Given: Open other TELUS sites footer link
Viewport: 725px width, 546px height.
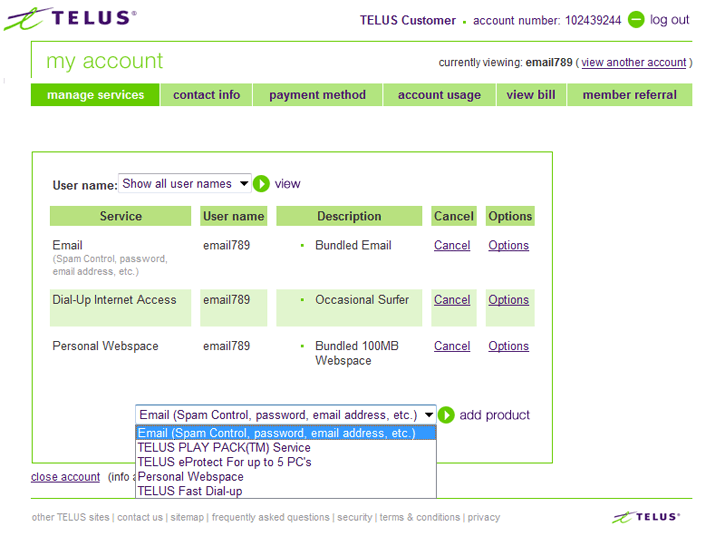Looking at the screenshot, I should pos(70,517).
